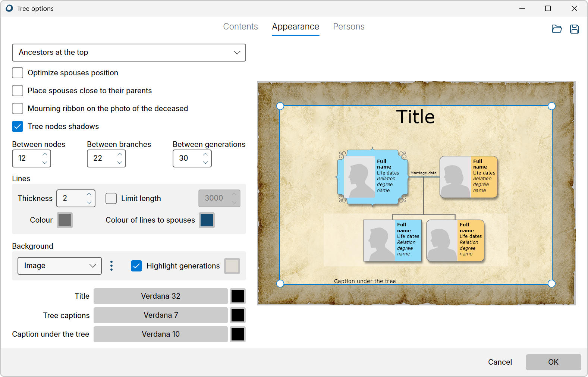Open the Background Image type dropdown
588x377 pixels.
point(60,266)
